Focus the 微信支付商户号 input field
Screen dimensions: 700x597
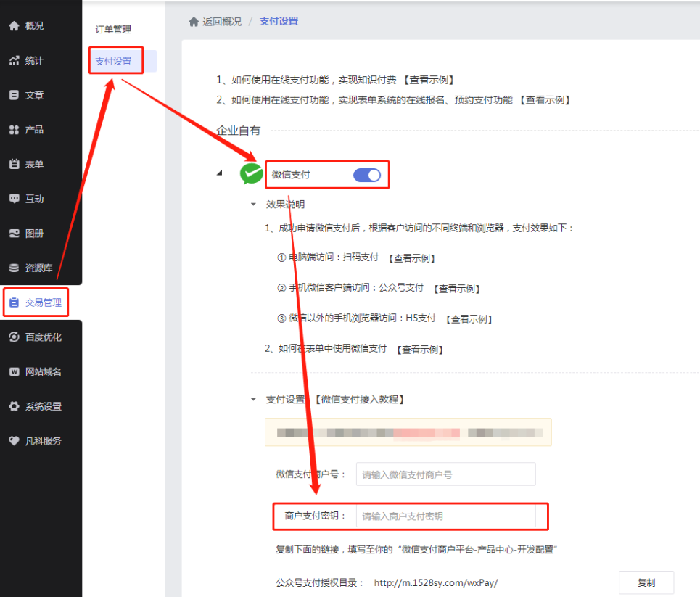click(x=445, y=474)
